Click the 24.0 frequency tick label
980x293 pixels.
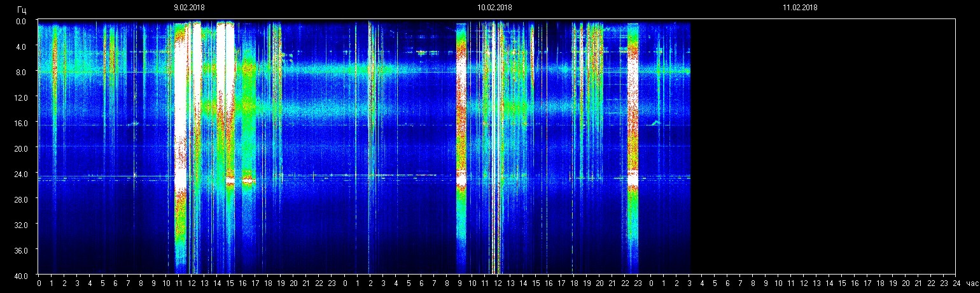(20, 173)
